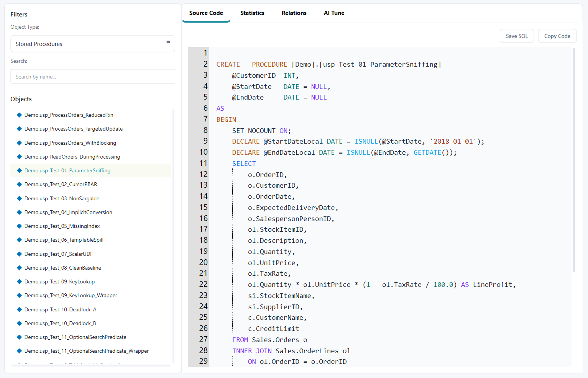588x378 pixels.
Task: Click @CustomerID parameter on line 3
Action: 254,75
